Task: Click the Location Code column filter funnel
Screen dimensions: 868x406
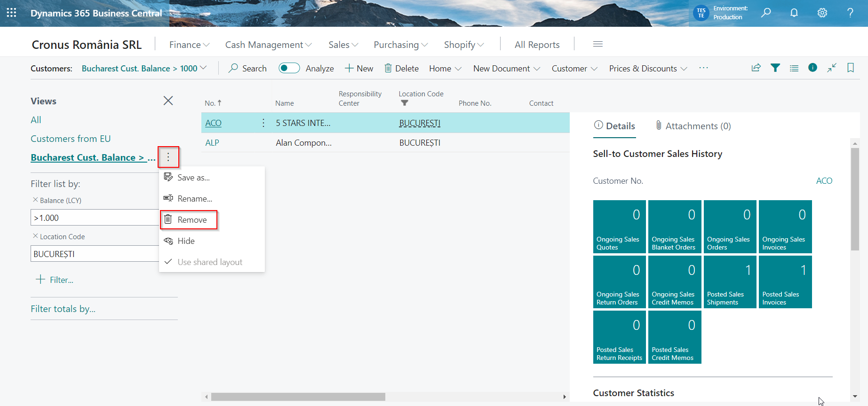Action: coord(405,103)
